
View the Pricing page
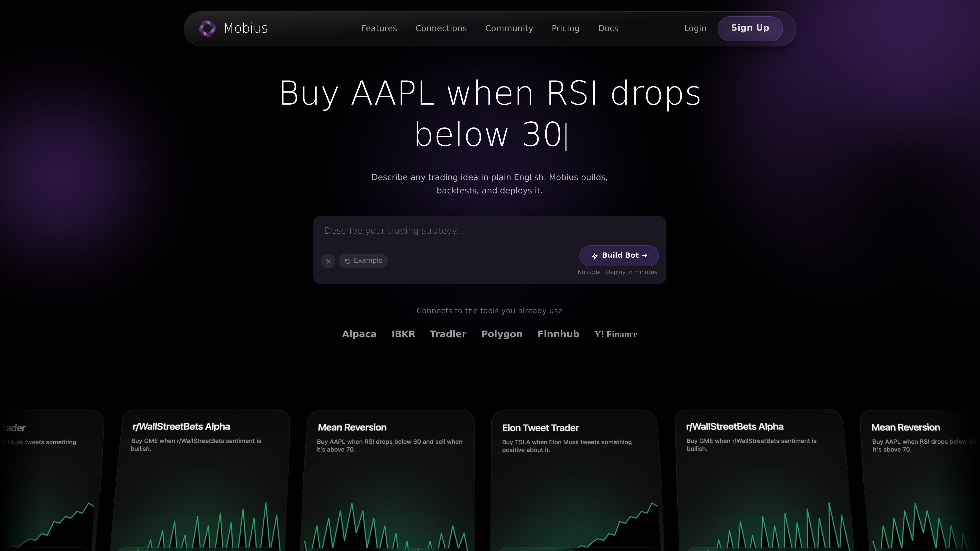565,29
